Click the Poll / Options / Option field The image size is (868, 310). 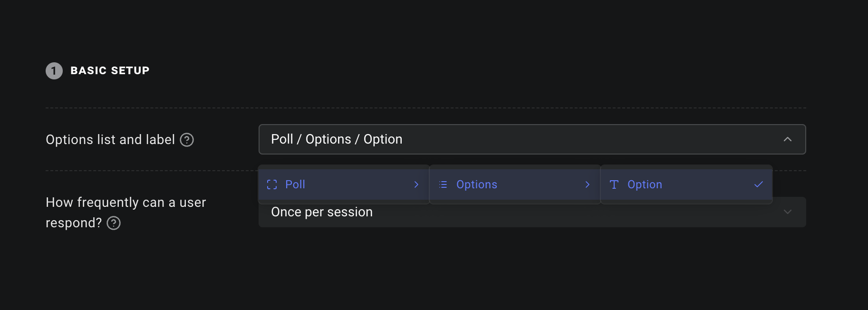click(532, 139)
